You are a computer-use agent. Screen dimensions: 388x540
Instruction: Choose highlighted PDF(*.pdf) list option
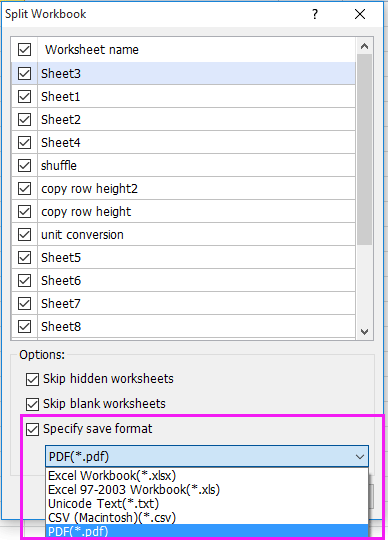point(207,531)
